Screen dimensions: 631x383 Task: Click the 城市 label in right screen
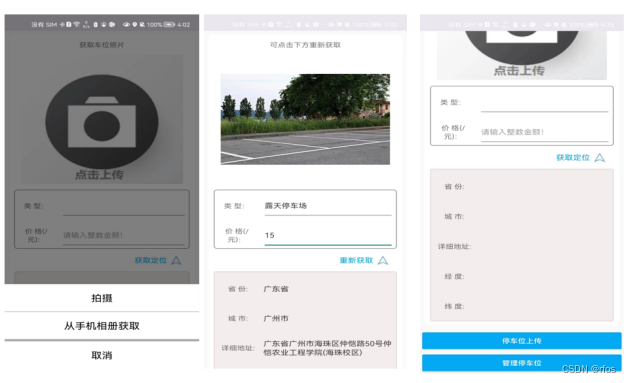pos(454,216)
